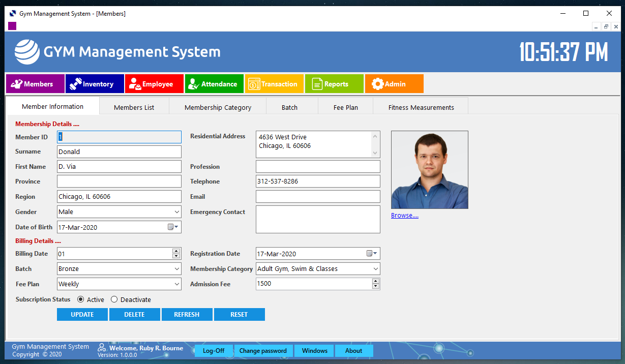Open the Reports document icon button

click(x=334, y=84)
